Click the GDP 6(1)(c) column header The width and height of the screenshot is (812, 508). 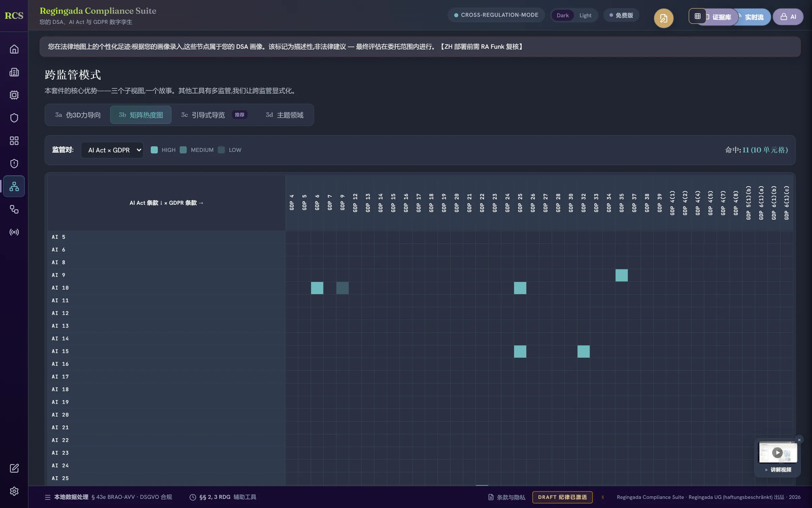(786, 203)
